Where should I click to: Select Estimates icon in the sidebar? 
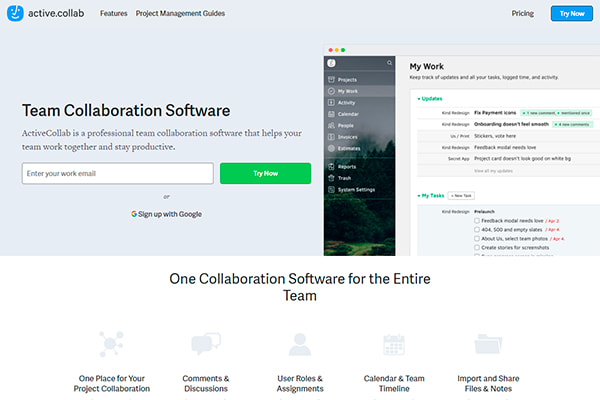point(331,149)
